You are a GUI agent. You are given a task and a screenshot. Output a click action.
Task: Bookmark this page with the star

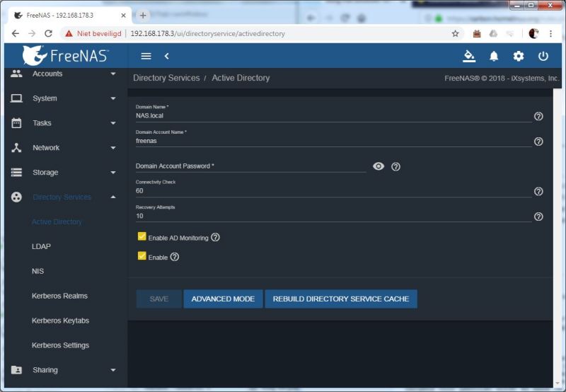455,33
